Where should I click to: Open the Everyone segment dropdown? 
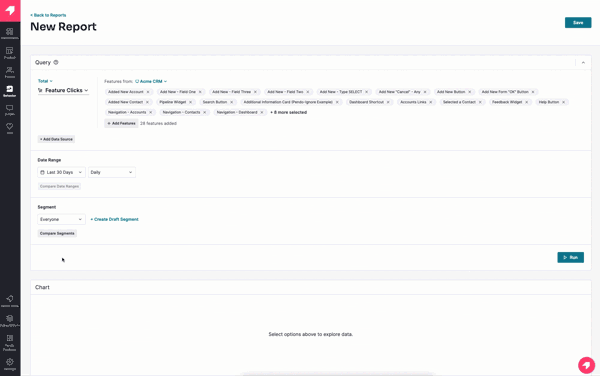point(61,220)
